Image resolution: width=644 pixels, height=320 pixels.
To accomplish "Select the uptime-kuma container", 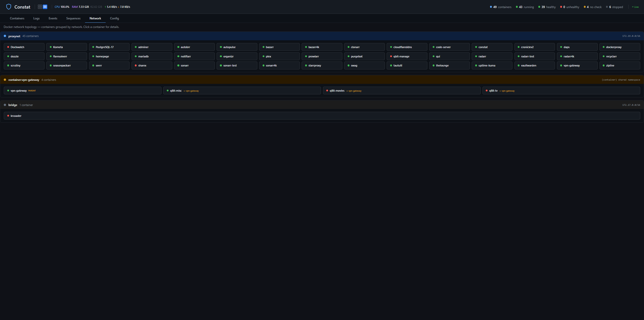I will tap(492, 65).
